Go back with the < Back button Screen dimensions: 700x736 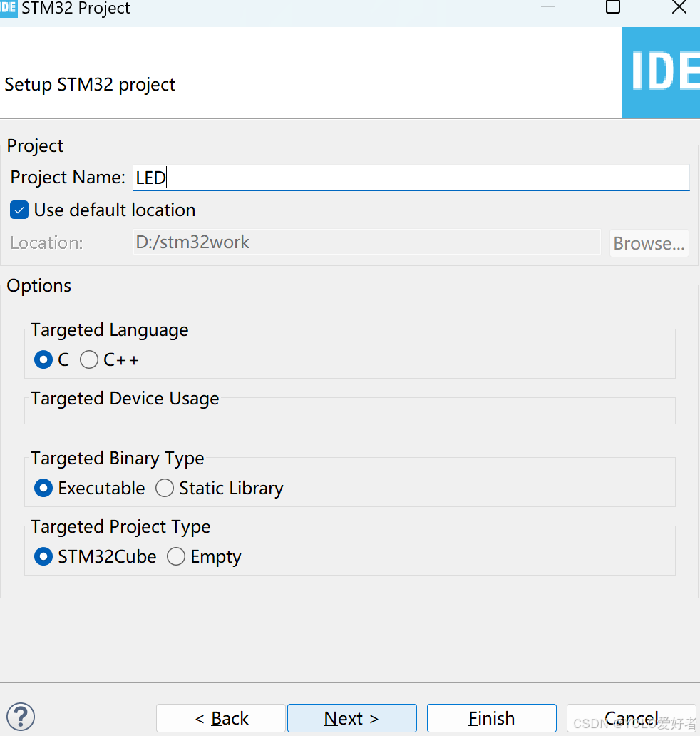coord(221,718)
